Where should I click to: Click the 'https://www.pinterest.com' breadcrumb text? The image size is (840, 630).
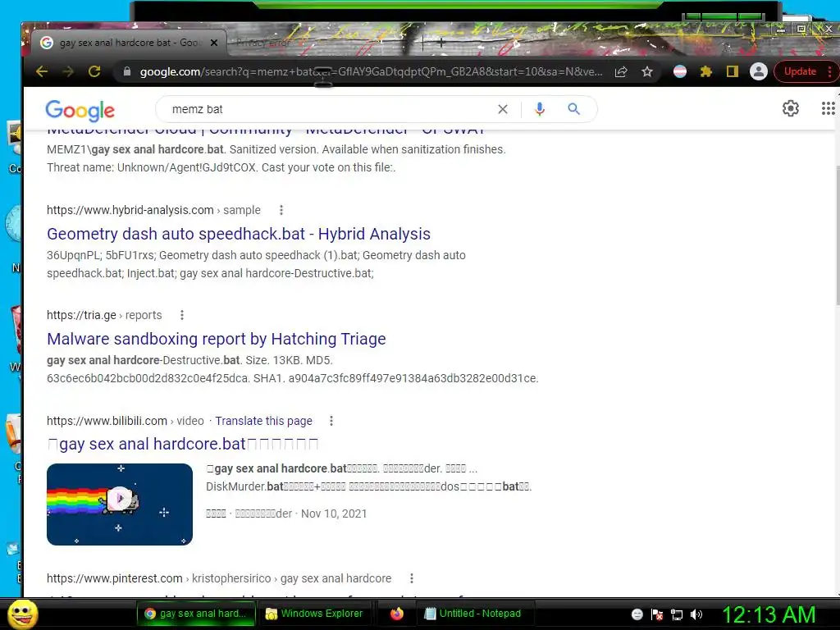pos(115,578)
